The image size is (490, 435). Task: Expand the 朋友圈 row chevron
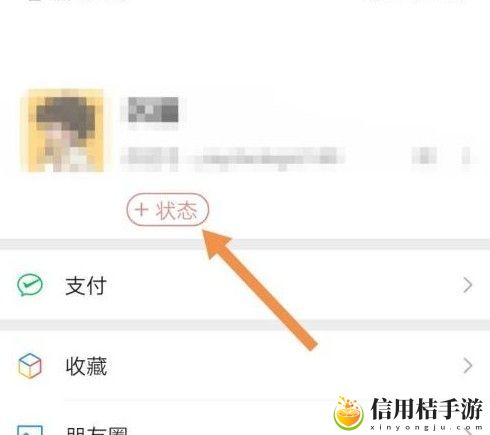(468, 431)
